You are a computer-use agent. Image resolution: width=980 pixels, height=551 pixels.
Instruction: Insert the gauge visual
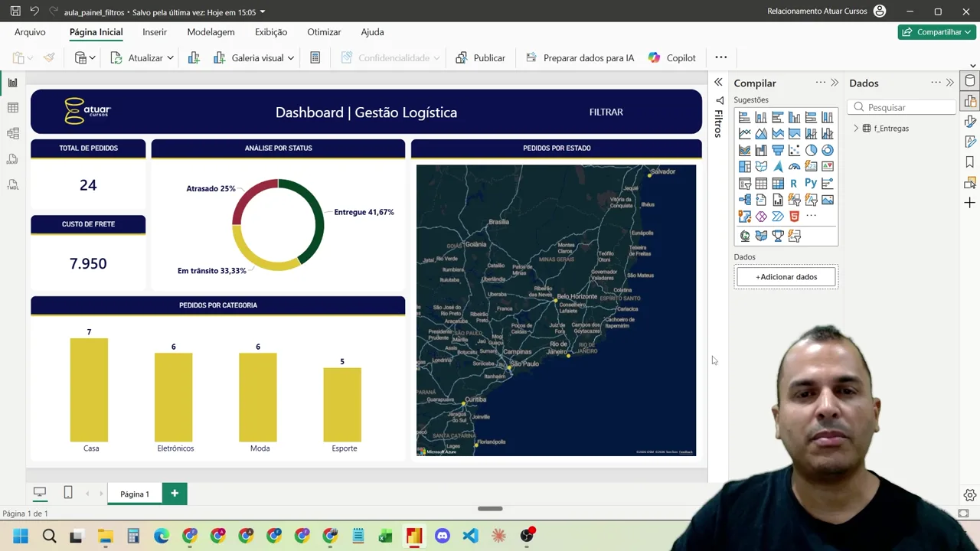tap(794, 167)
